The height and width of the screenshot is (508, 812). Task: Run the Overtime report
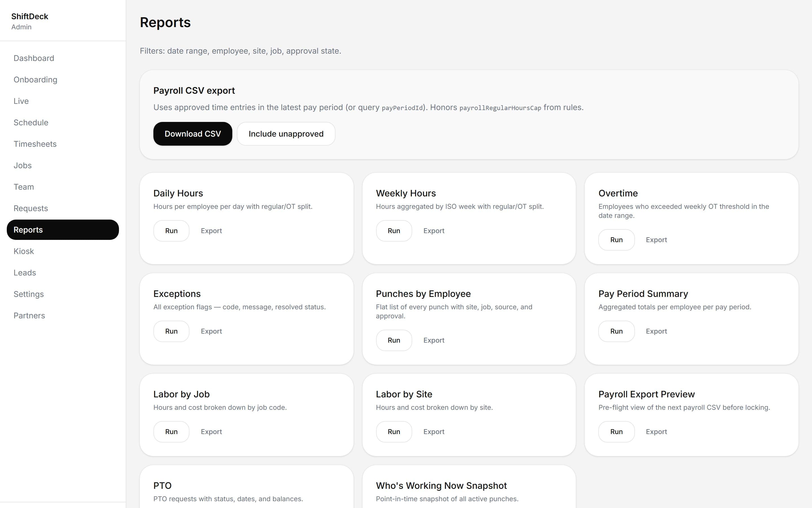[616, 240]
